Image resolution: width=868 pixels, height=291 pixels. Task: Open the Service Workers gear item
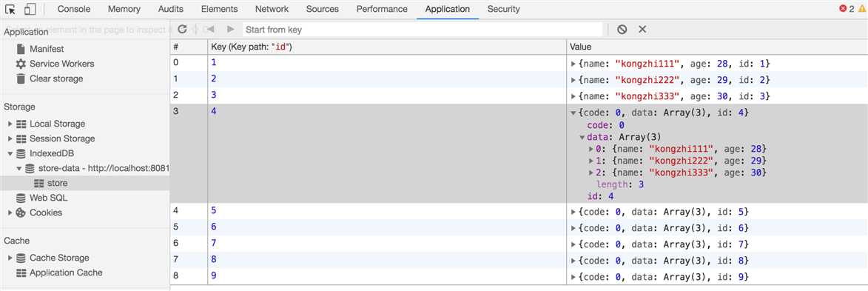pos(55,64)
